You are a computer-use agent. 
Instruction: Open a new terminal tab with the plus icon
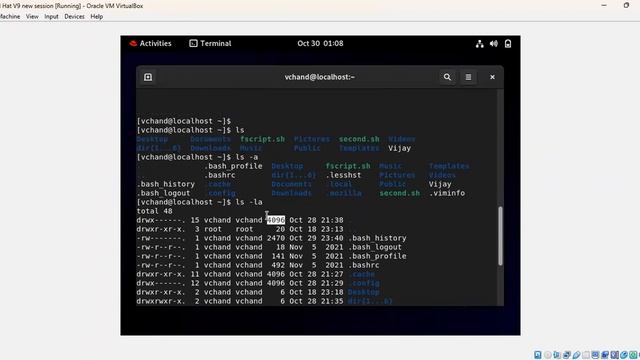148,77
